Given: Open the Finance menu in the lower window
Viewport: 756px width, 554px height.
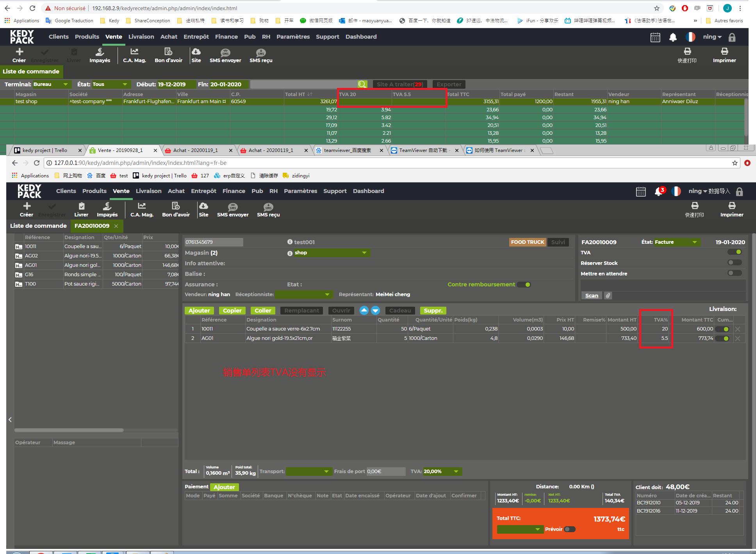Looking at the screenshot, I should 234,191.
